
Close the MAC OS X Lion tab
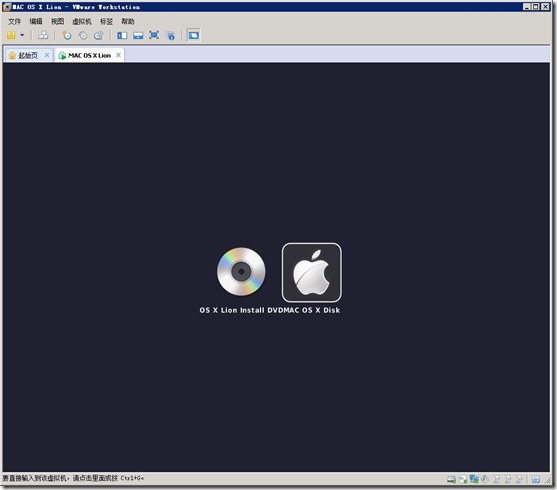(x=119, y=55)
